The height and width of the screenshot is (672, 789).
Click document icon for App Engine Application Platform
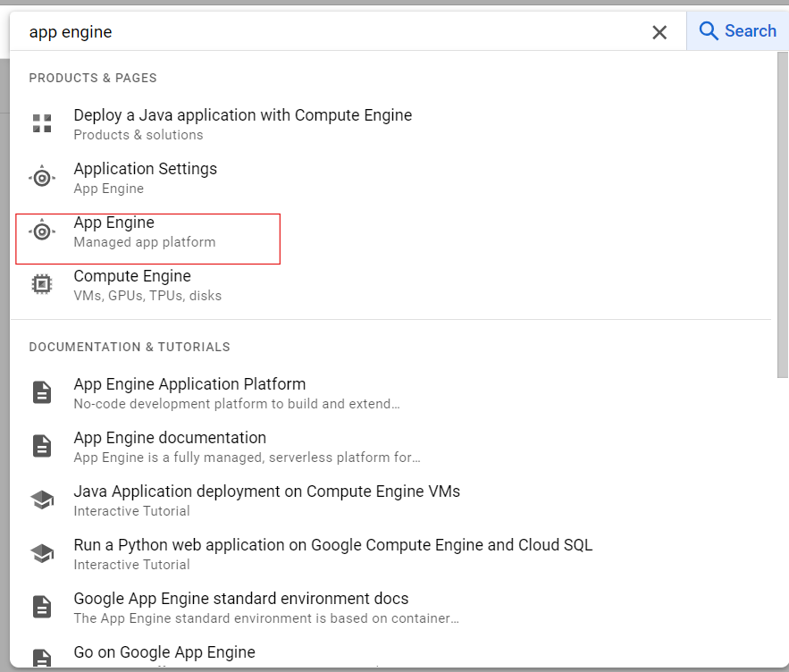tap(42, 392)
